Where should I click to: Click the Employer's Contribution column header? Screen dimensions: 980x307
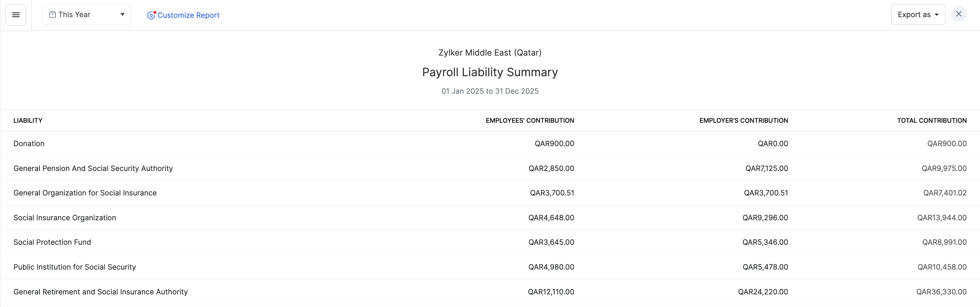(743, 121)
